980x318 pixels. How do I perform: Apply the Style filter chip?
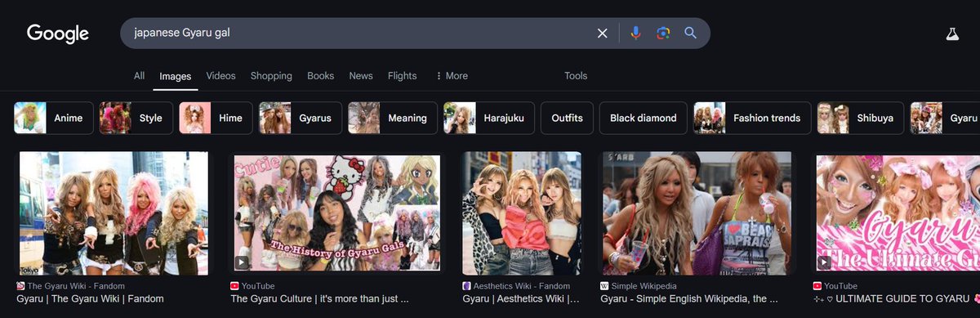tap(136, 118)
